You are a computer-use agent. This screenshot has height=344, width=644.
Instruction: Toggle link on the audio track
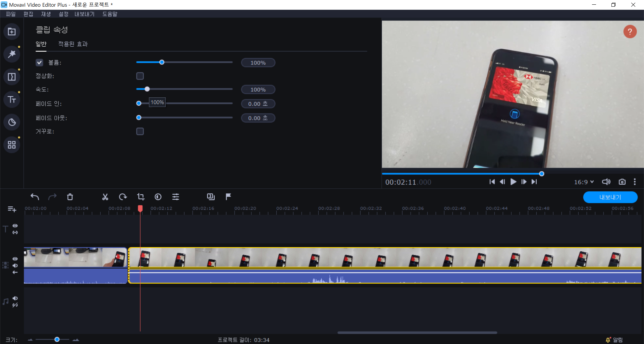tap(15, 305)
